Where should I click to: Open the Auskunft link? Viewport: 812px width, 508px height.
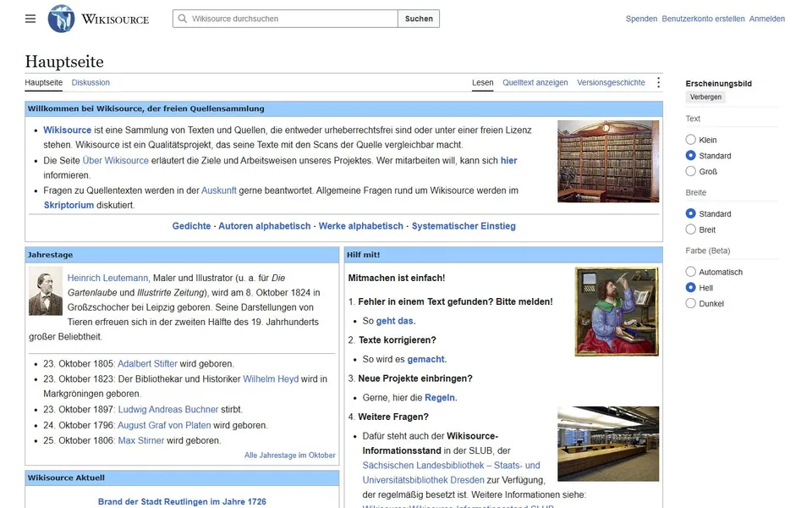219,190
